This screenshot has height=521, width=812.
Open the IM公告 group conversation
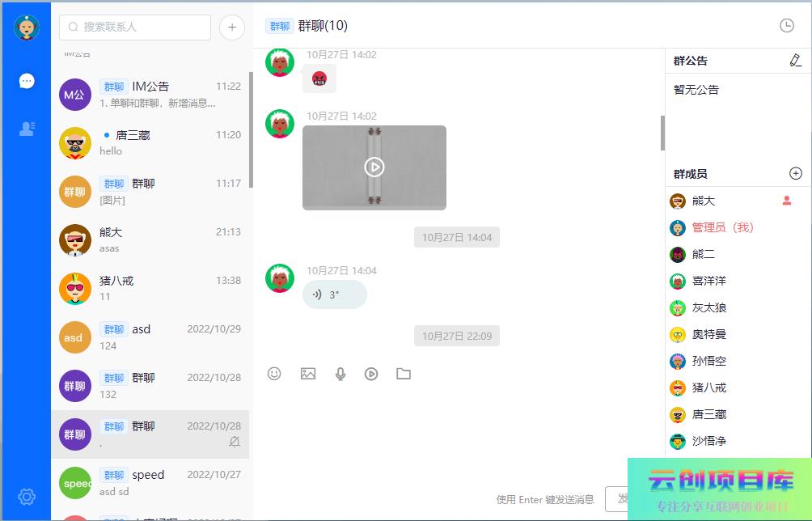tap(150, 95)
